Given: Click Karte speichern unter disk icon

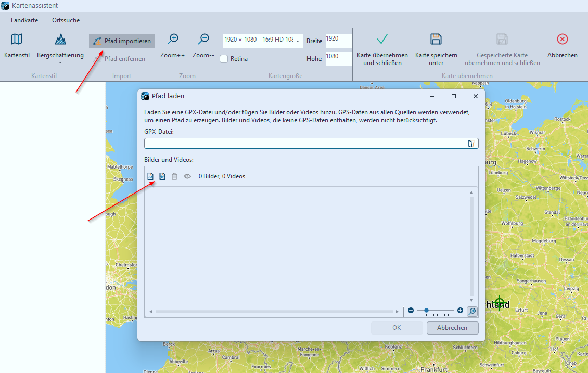Looking at the screenshot, I should pos(436,39).
